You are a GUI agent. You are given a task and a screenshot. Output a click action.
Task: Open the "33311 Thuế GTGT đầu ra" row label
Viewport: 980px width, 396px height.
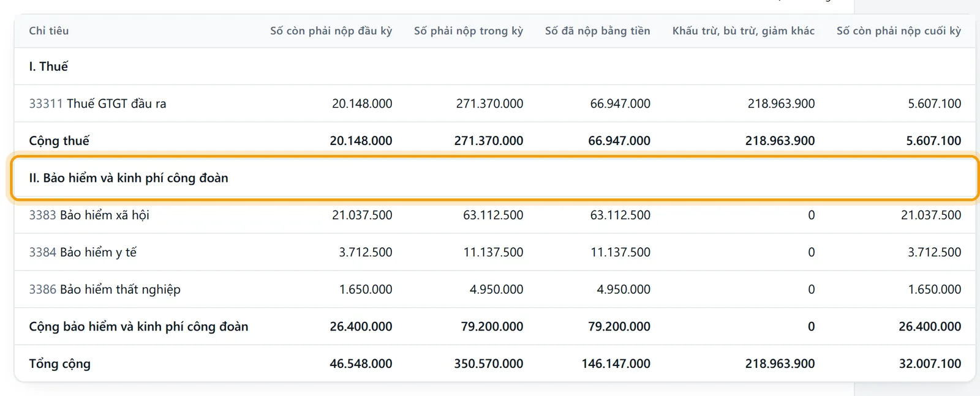[x=97, y=103]
